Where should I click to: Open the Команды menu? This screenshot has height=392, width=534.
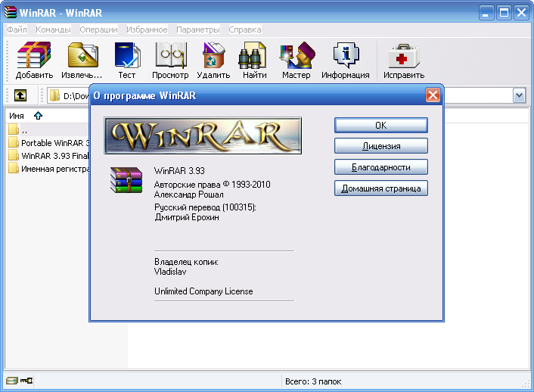click(53, 30)
